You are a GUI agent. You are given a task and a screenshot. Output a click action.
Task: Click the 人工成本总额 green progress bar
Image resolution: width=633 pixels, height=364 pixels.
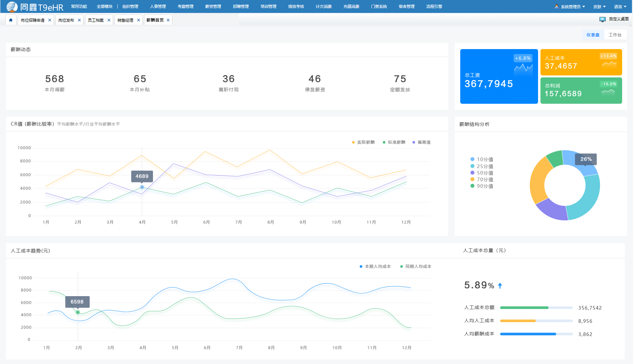pyautogui.click(x=536, y=308)
